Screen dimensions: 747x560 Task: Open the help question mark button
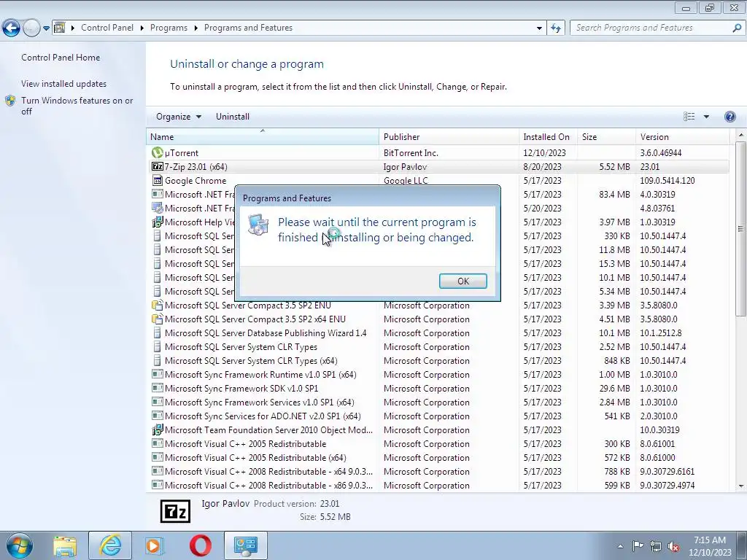729,117
